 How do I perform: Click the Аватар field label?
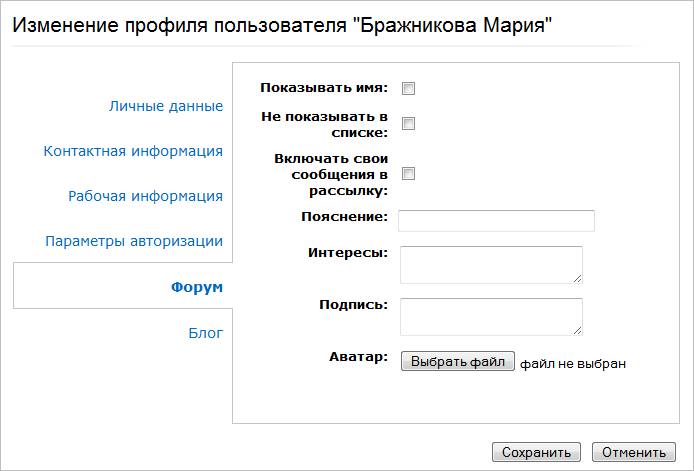point(358,357)
